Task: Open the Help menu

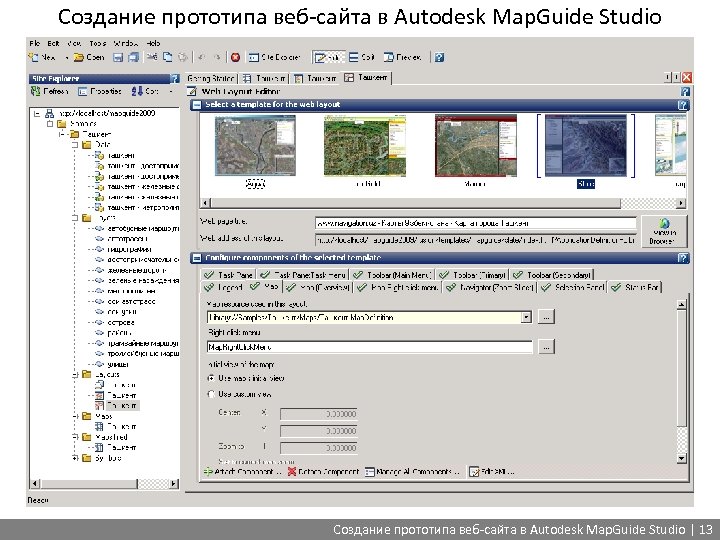Action: coord(153,43)
